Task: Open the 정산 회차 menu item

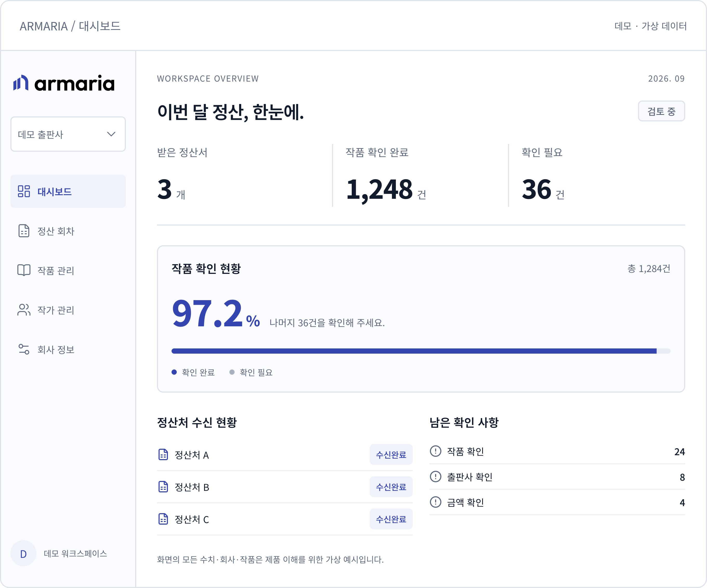Action: [68, 231]
